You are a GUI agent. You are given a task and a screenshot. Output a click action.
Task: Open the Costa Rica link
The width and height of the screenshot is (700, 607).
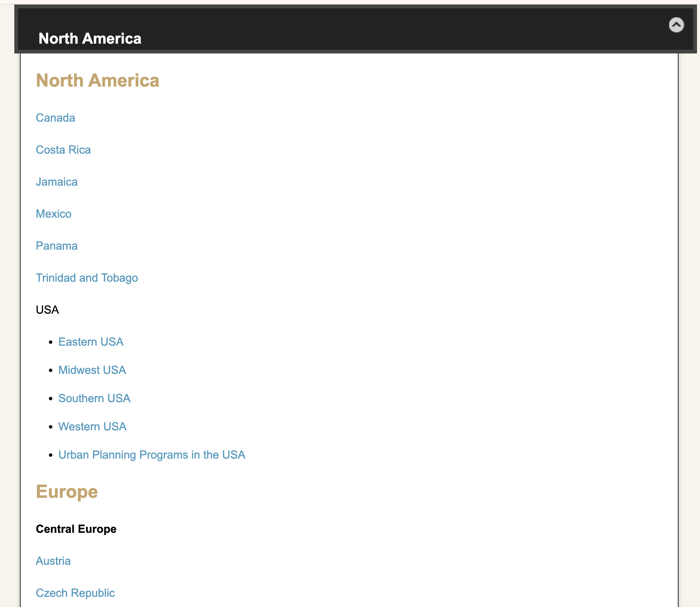coord(63,149)
